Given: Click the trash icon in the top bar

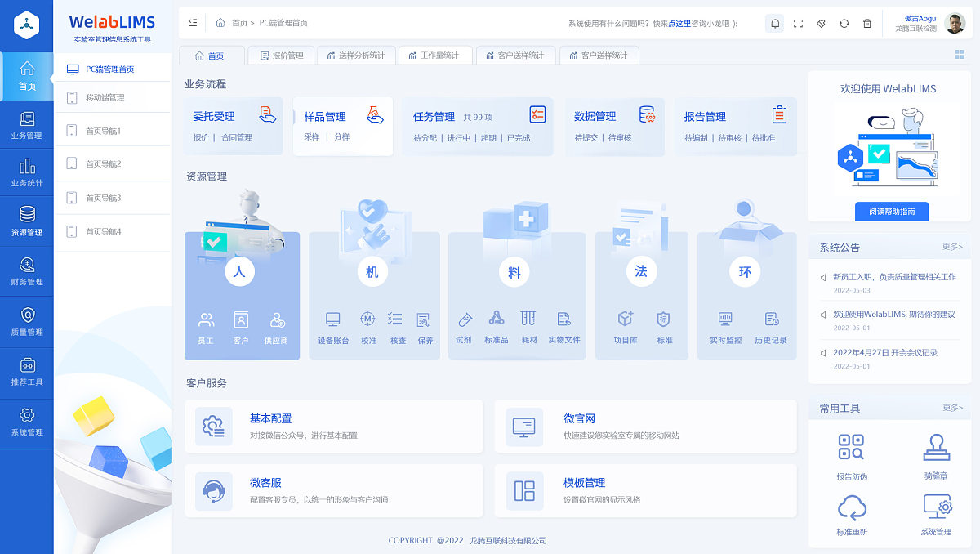Looking at the screenshot, I should tap(866, 24).
